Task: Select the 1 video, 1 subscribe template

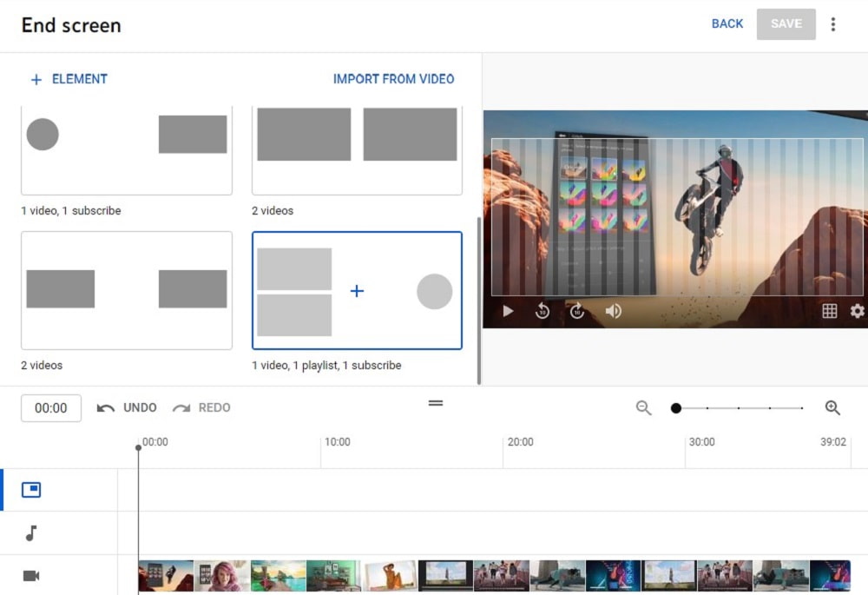Action: pyautogui.click(x=127, y=149)
